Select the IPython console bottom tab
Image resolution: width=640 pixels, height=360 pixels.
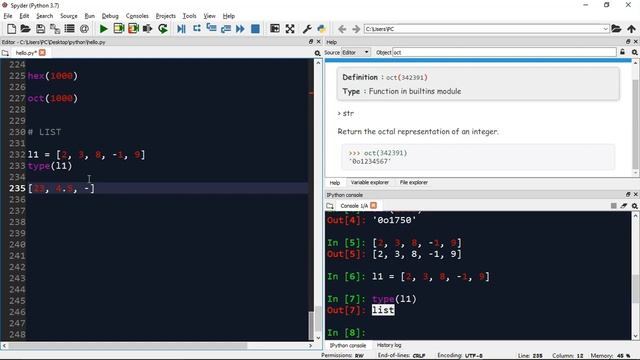coord(348,345)
